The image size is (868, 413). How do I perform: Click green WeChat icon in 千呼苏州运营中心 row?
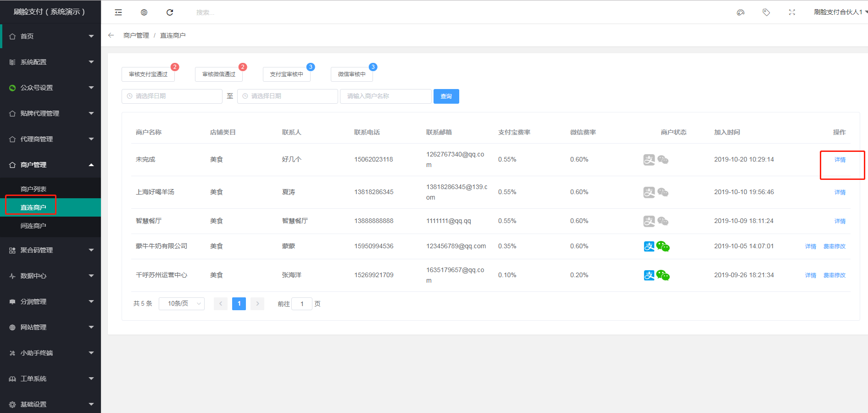[x=663, y=275]
